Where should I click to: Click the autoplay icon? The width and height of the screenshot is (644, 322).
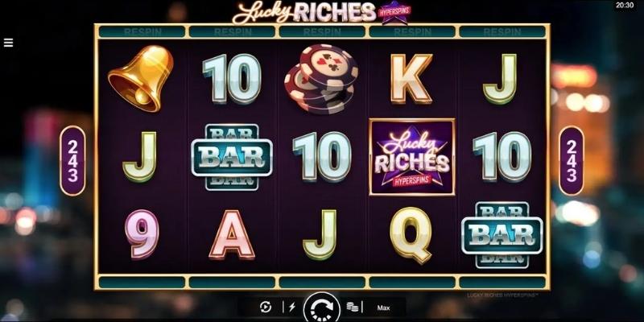(266, 308)
